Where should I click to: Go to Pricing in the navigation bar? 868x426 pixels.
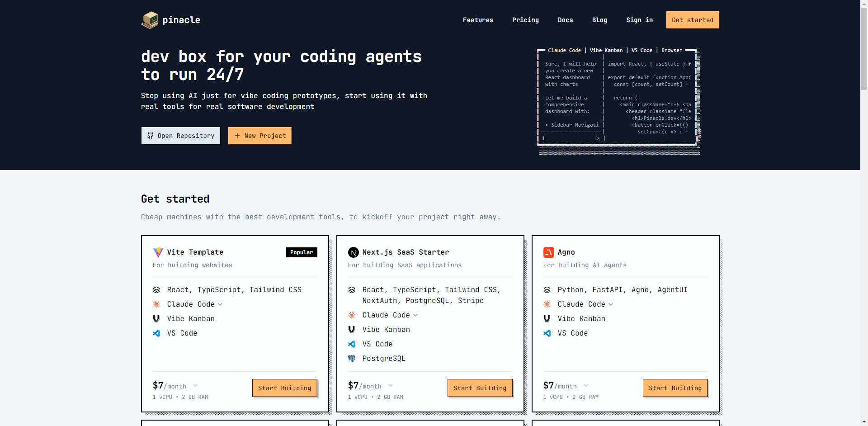point(525,20)
